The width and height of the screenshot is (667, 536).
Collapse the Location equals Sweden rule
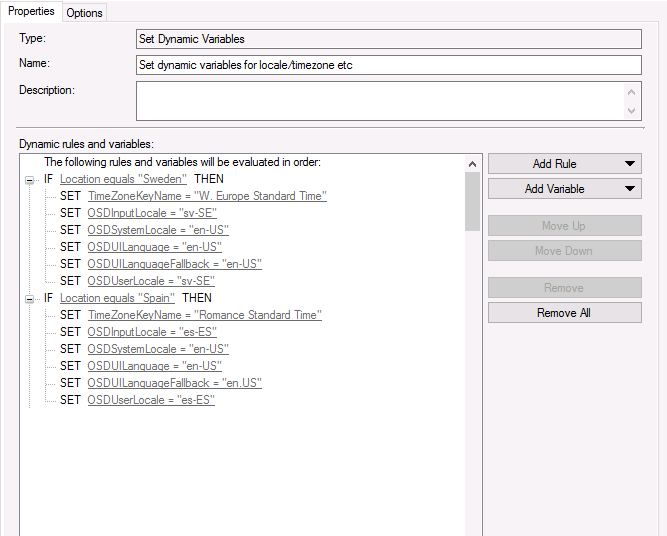click(x=29, y=180)
